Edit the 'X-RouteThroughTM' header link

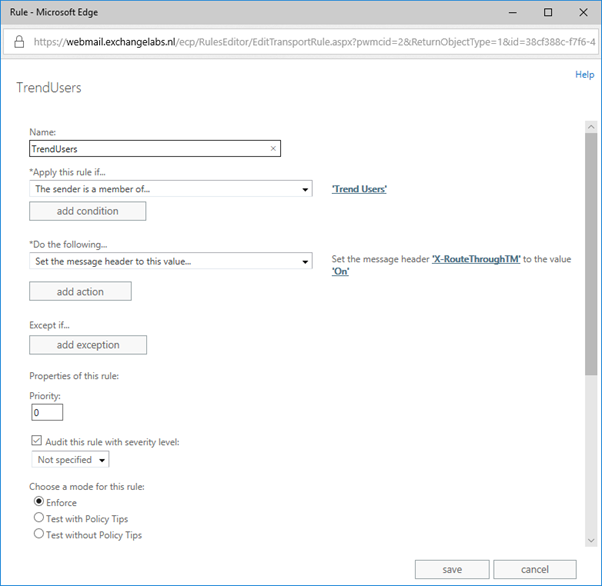(476, 259)
